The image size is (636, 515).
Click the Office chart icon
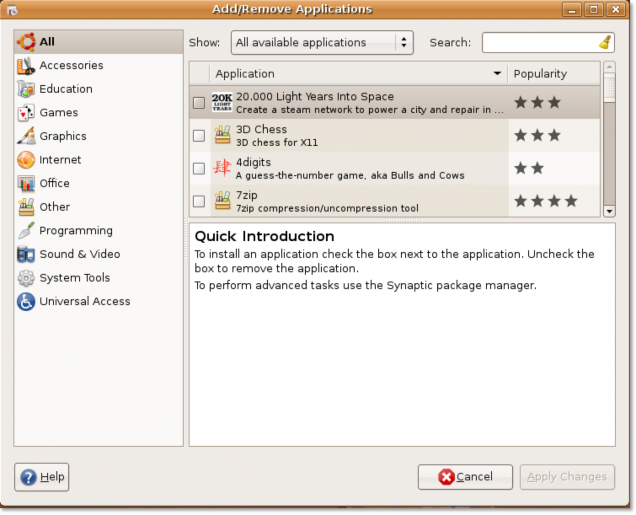[x=26, y=184]
